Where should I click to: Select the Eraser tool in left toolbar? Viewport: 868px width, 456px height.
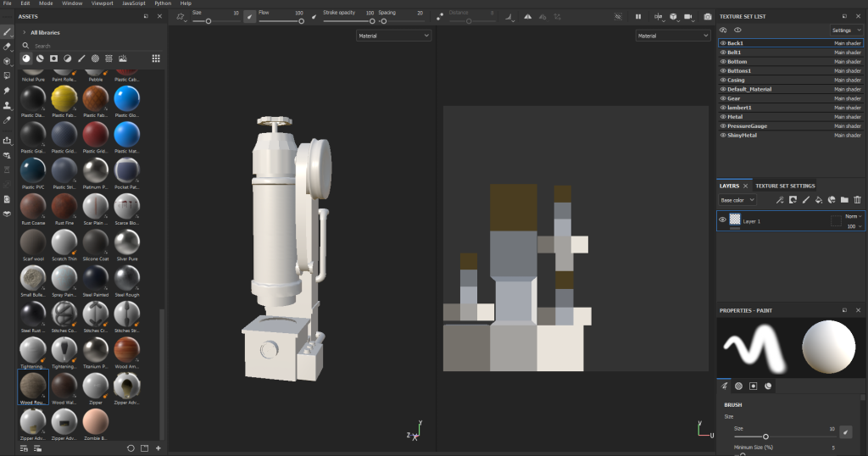click(7, 47)
